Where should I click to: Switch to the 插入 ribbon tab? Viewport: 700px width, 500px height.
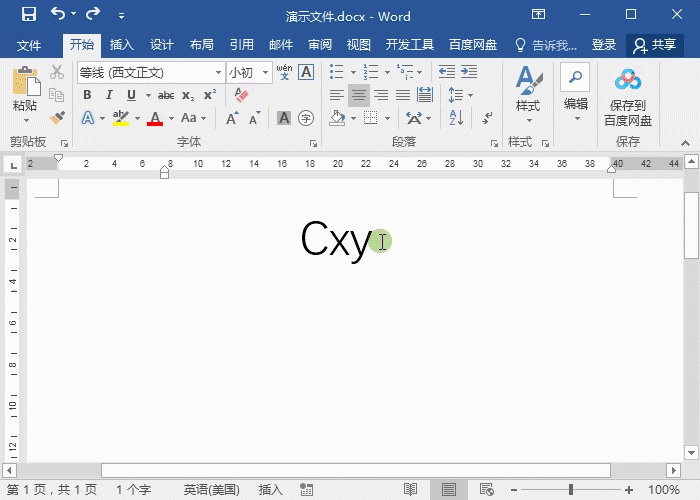(x=121, y=45)
